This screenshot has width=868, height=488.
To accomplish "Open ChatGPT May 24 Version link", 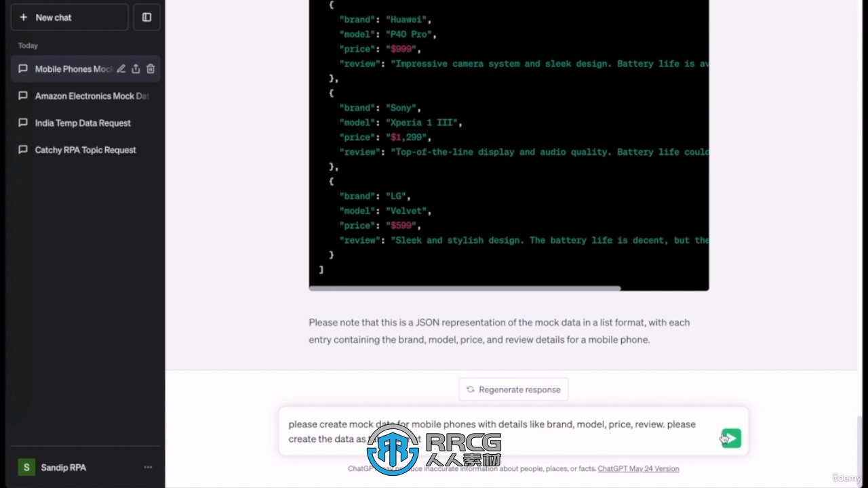I will tap(638, 468).
